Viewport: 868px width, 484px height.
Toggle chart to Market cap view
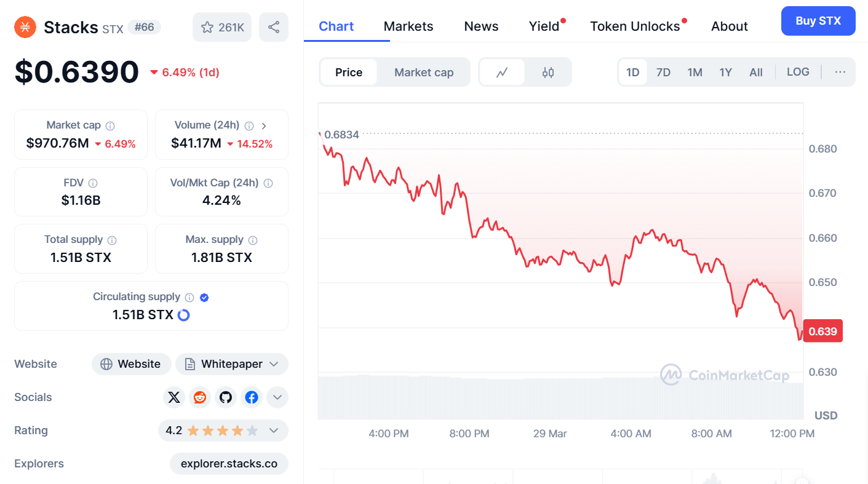point(424,72)
